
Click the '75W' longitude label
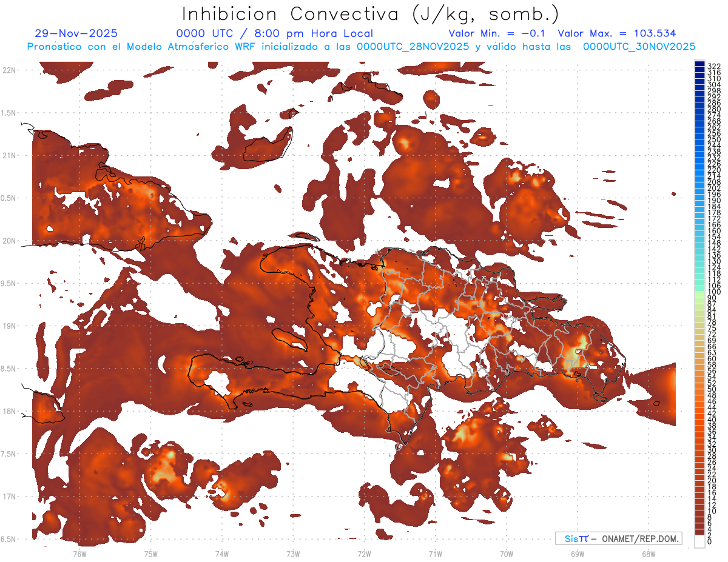150,554
